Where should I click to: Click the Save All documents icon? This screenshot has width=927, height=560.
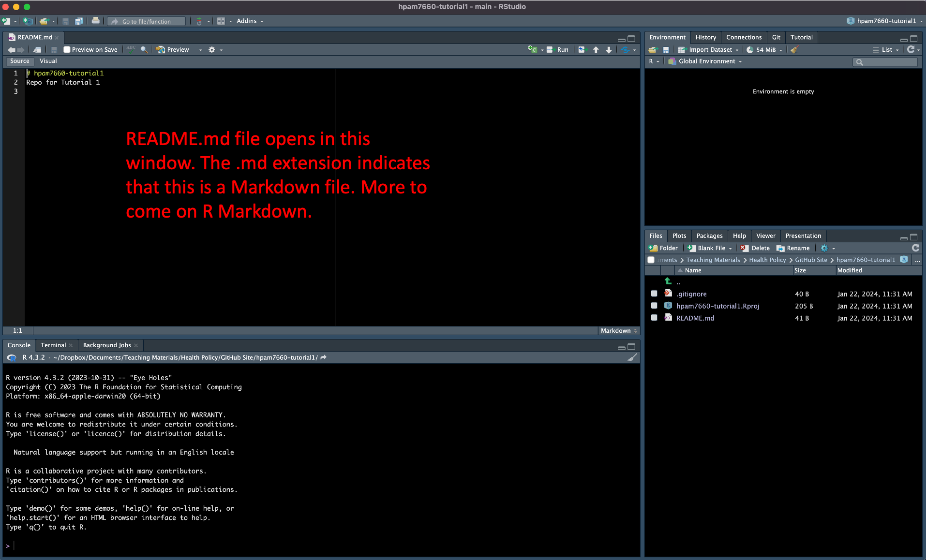tap(79, 21)
